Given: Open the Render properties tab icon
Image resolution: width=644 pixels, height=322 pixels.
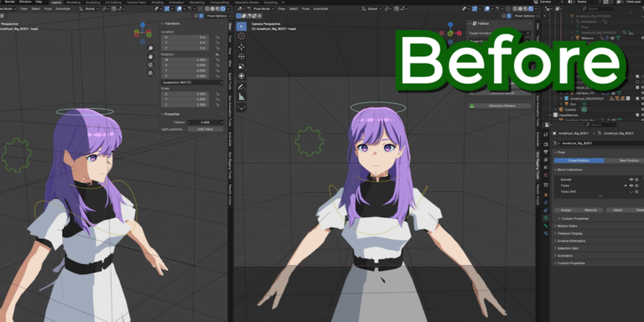Looking at the screenshot, I should click(546, 144).
